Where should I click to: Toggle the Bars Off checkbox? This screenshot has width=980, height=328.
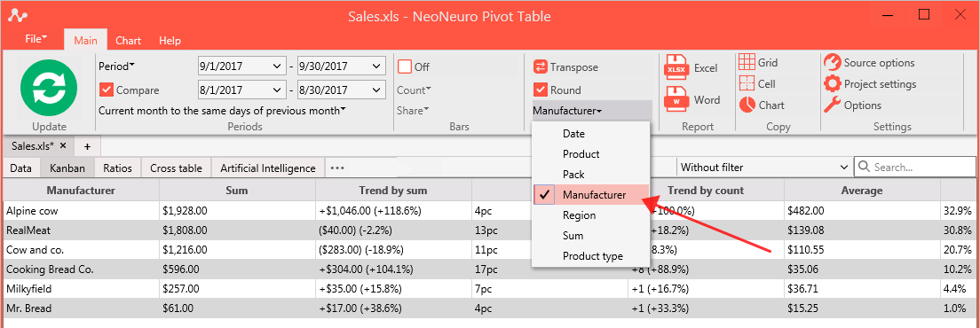[405, 66]
